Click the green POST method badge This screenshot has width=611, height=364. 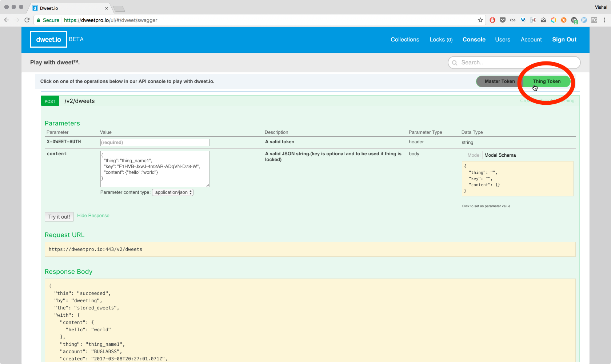point(50,101)
